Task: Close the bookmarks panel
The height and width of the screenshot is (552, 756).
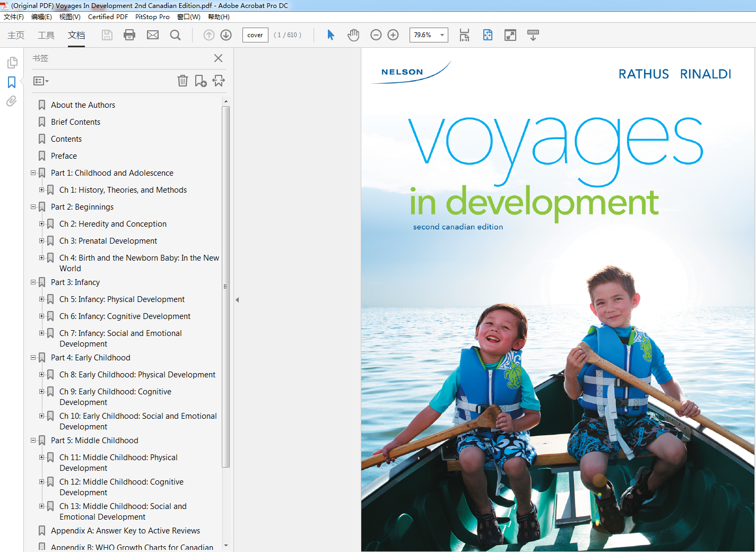Action: 218,58
